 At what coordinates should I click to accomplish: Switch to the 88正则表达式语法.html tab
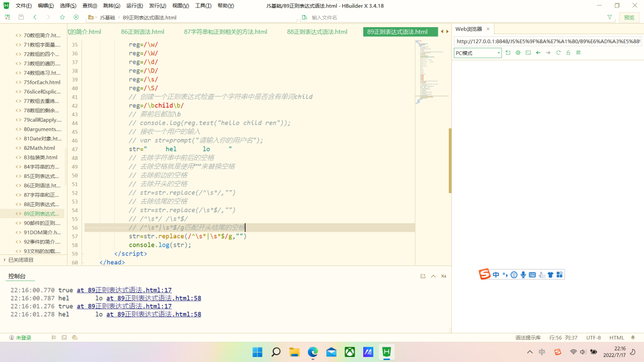[317, 32]
